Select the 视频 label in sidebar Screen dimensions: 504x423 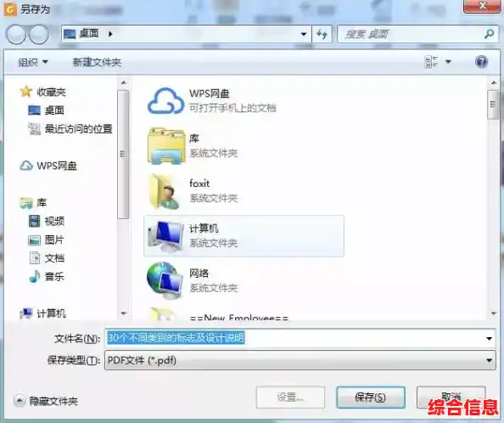[54, 221]
